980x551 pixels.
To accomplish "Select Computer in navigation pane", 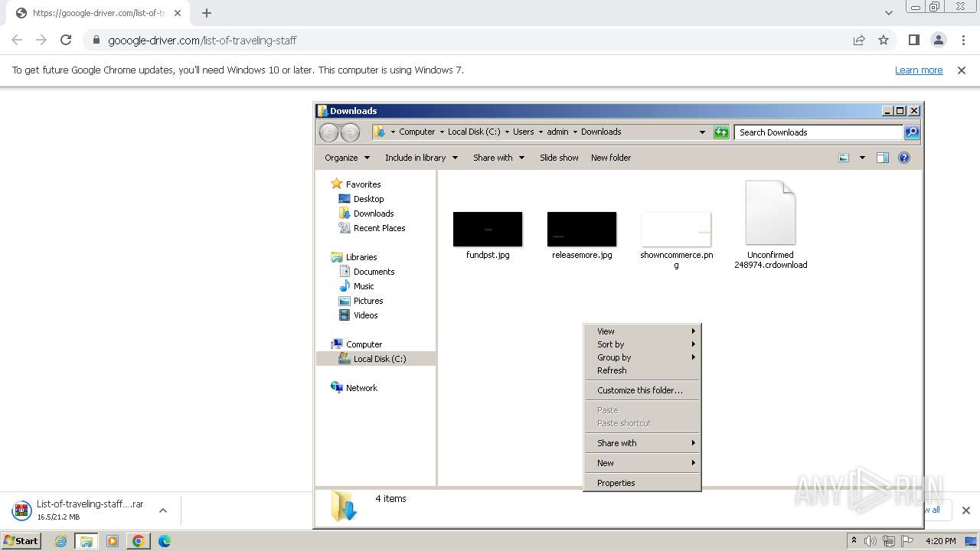I will click(364, 344).
